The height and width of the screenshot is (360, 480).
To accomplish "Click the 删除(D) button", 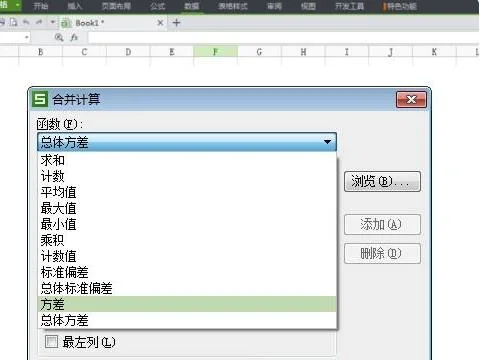I will [382, 254].
